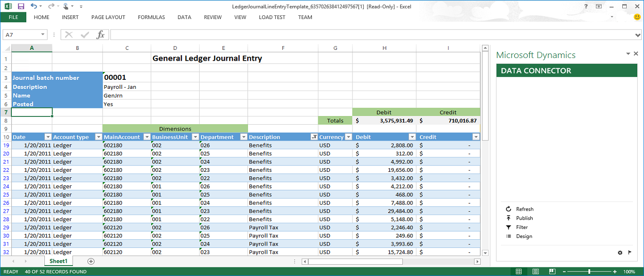Expand the Name Box dropdown
The width and height of the screenshot is (644, 276).
(43, 34)
